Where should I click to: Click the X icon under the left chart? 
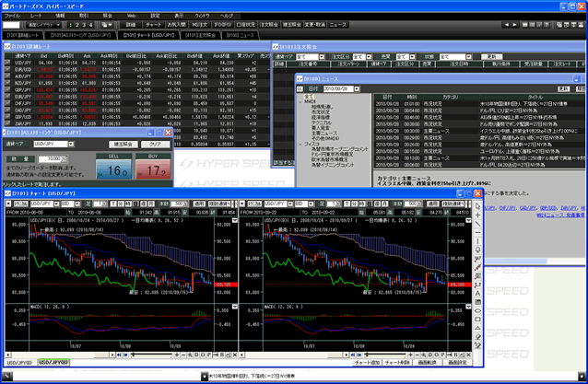(235, 355)
